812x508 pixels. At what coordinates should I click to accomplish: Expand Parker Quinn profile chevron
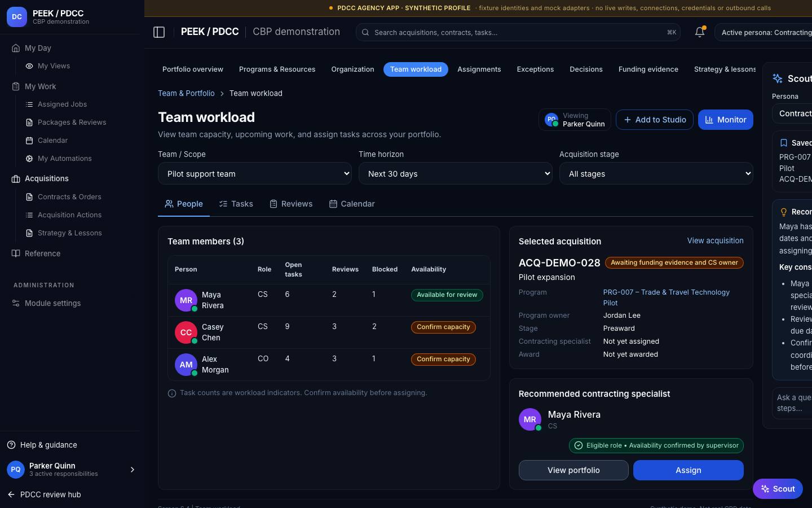coord(133,470)
